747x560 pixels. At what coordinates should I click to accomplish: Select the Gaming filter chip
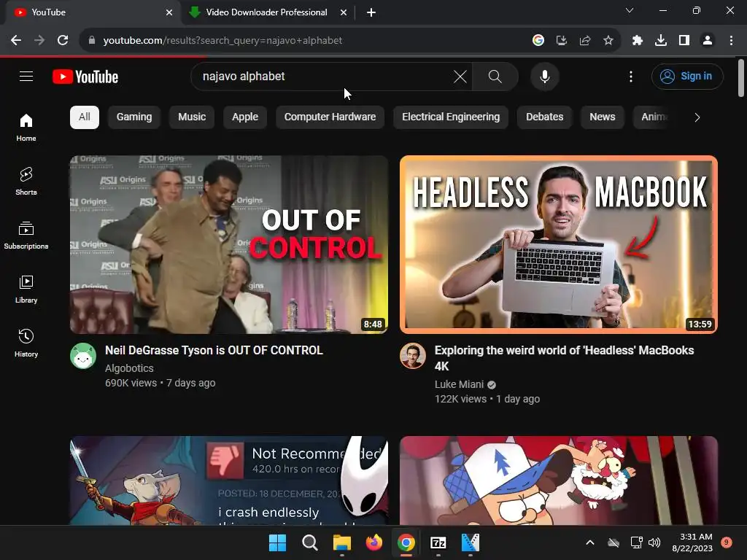click(134, 117)
